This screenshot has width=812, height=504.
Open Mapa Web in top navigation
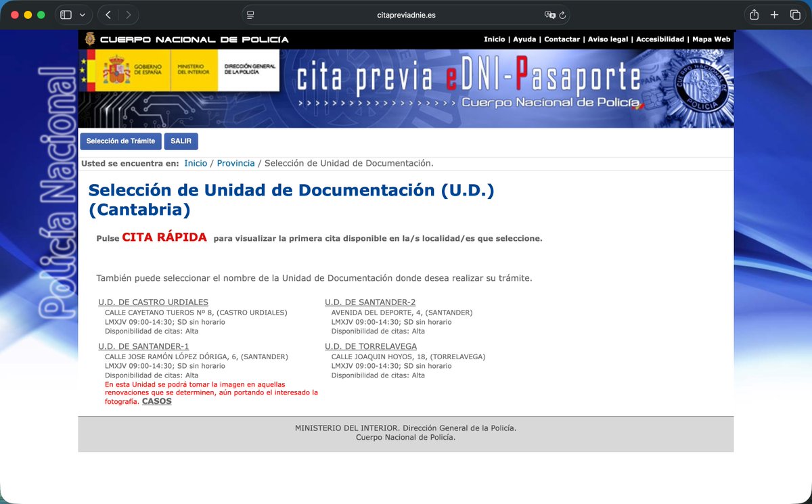711,39
